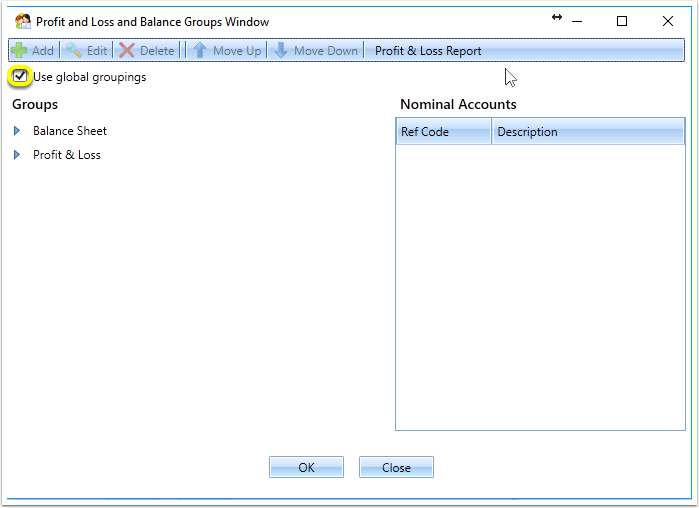This screenshot has height=508, width=699.
Task: Click inside the empty Nominal Accounts list
Action: pos(540,287)
